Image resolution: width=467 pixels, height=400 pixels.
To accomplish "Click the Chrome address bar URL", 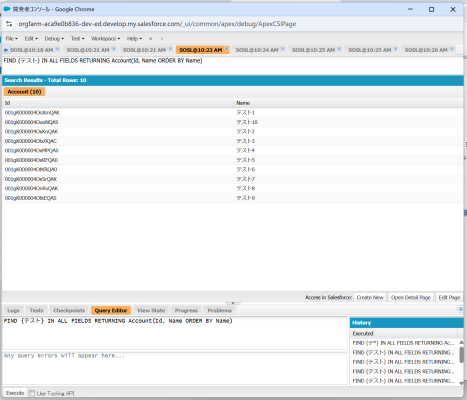I will [157, 24].
